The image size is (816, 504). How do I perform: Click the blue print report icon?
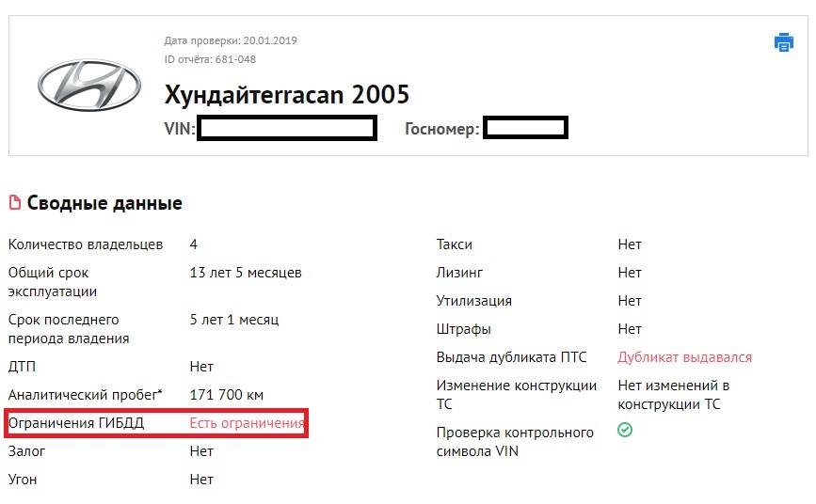[783, 42]
